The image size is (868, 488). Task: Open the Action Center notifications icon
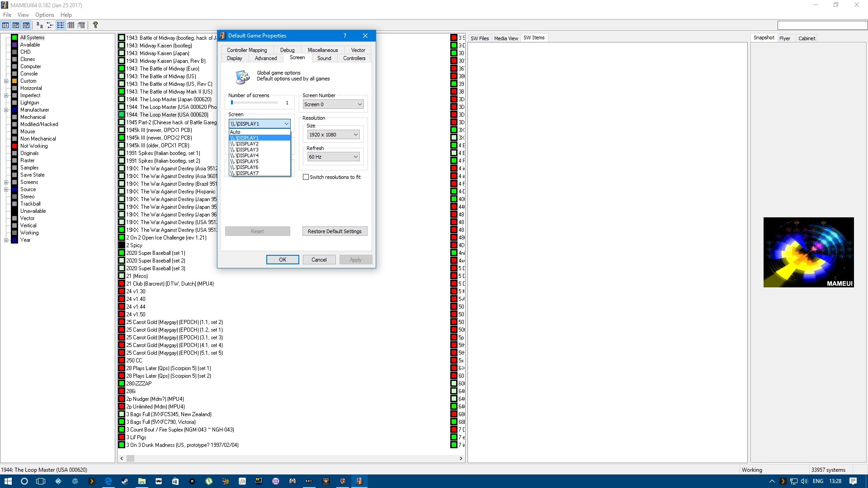[x=853, y=481]
